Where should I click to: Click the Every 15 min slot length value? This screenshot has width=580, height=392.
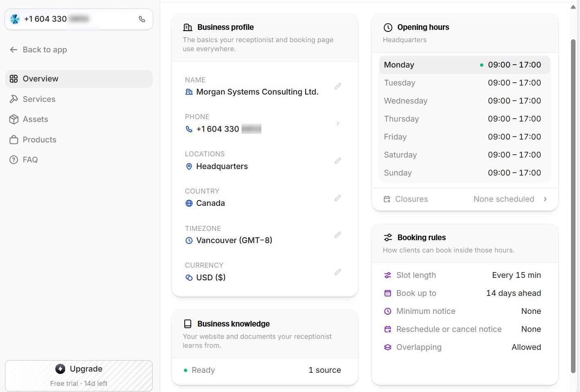point(517,275)
